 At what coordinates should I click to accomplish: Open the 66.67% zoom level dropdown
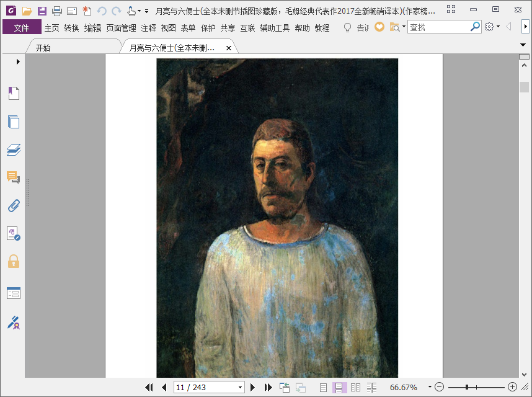[430, 387]
